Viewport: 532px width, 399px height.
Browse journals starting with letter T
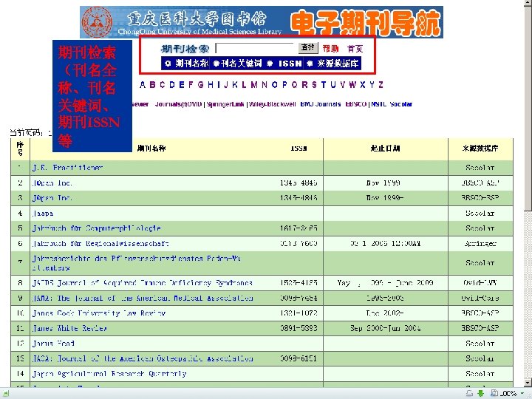pyautogui.click(x=324, y=85)
